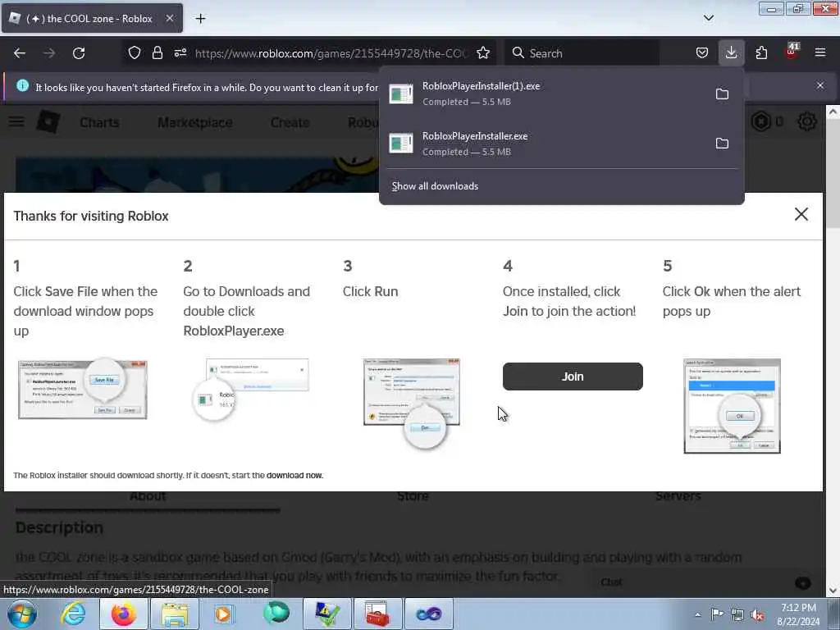The width and height of the screenshot is (840, 630).
Task: Click the download now link
Action: click(x=294, y=475)
